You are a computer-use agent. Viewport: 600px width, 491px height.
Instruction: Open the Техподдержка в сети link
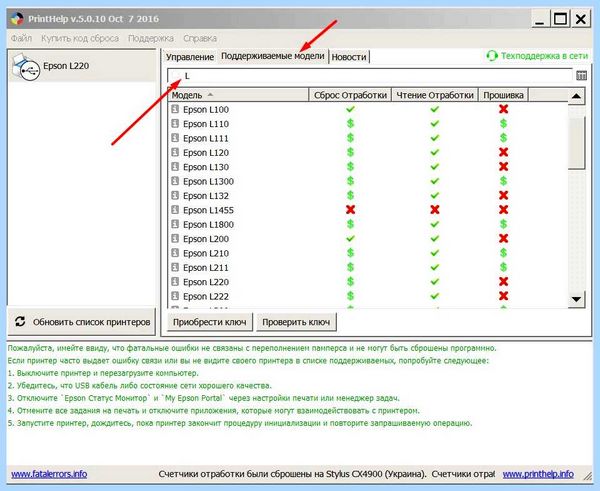tap(544, 56)
